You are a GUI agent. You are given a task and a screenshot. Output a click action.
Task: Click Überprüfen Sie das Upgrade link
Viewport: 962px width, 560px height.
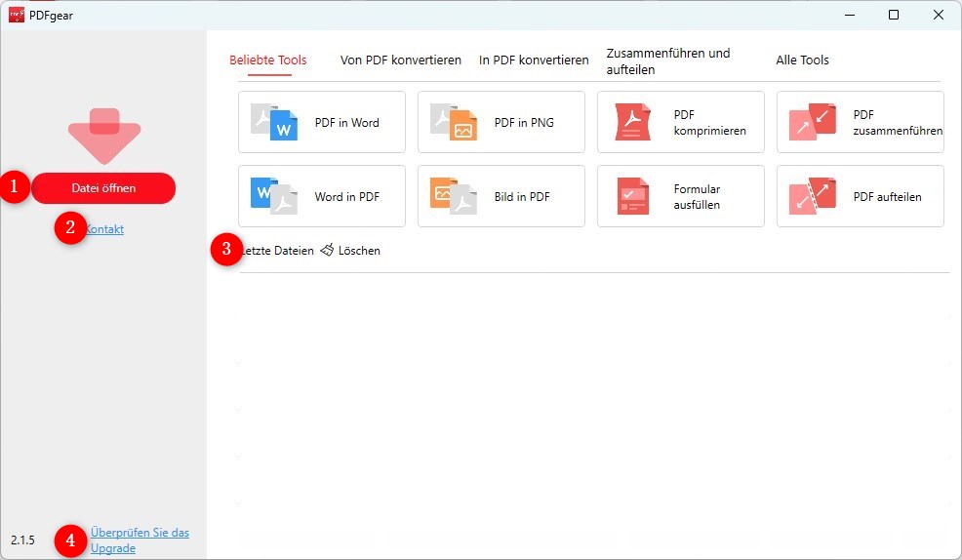point(140,540)
